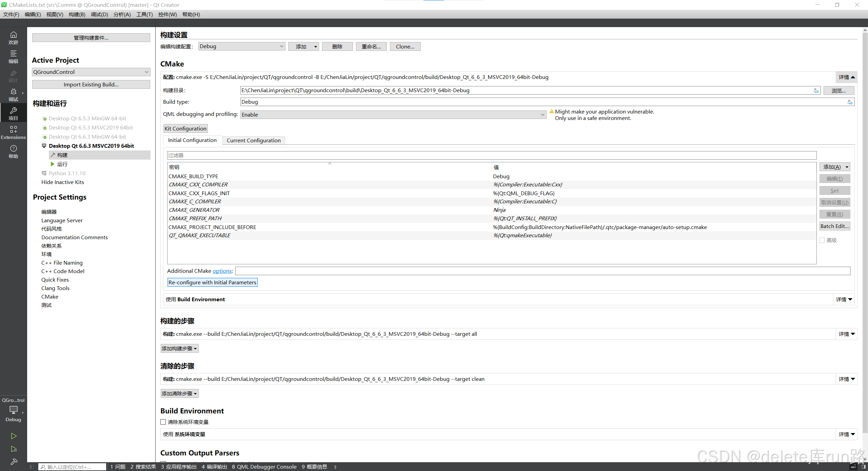Image resolution: width=868 pixels, height=471 pixels.
Task: Click the Build hammer icon at bottom-left
Action: click(x=14, y=462)
